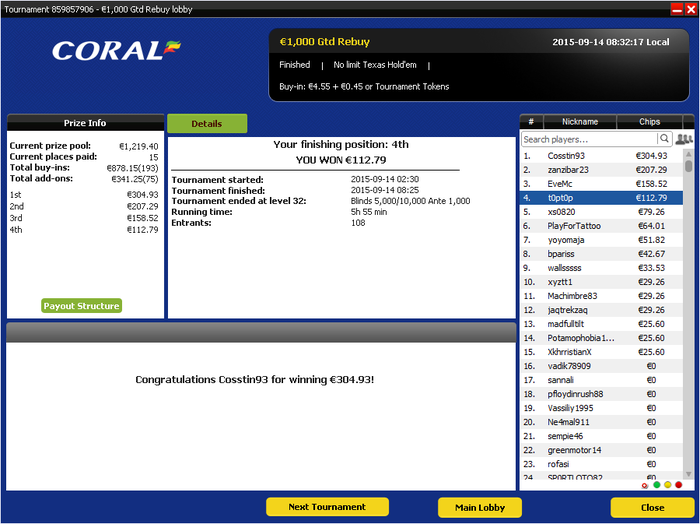Open the buddies/players group icon
Image resolution: width=700 pixels, height=524 pixels.
[x=683, y=139]
